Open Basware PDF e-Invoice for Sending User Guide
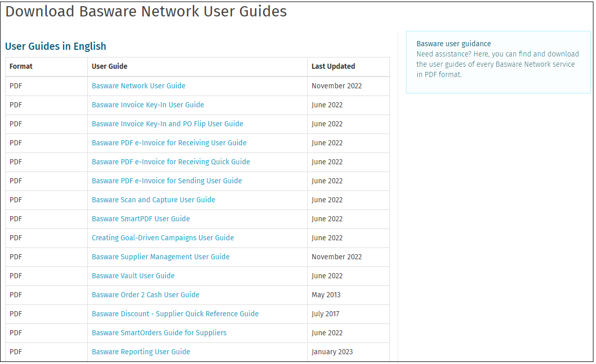The image size is (596, 364). (x=167, y=181)
